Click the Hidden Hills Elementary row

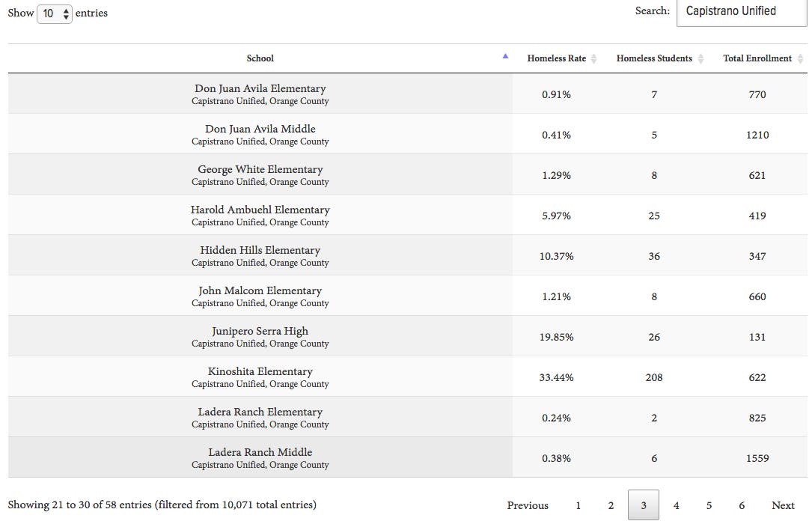point(260,255)
